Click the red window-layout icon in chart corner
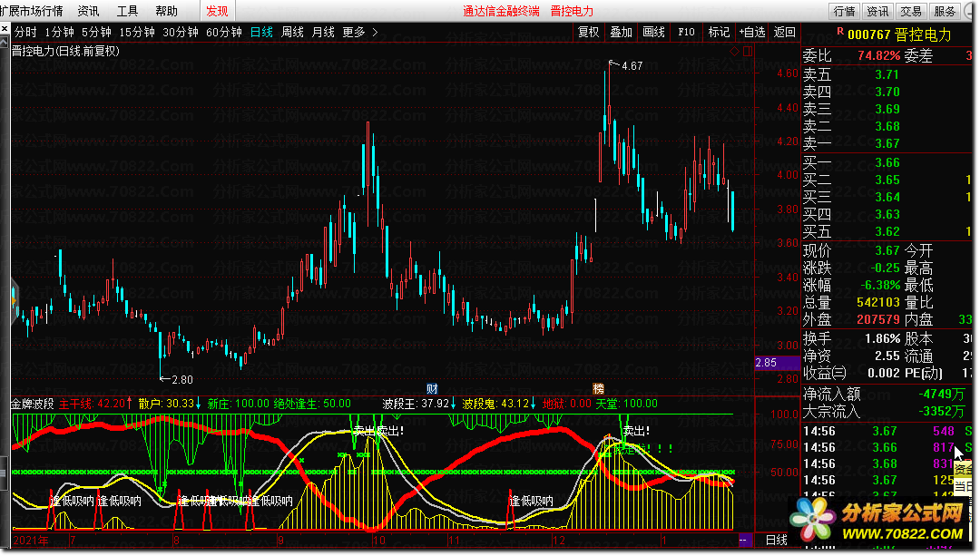This screenshot has width=980, height=556. coord(748,51)
